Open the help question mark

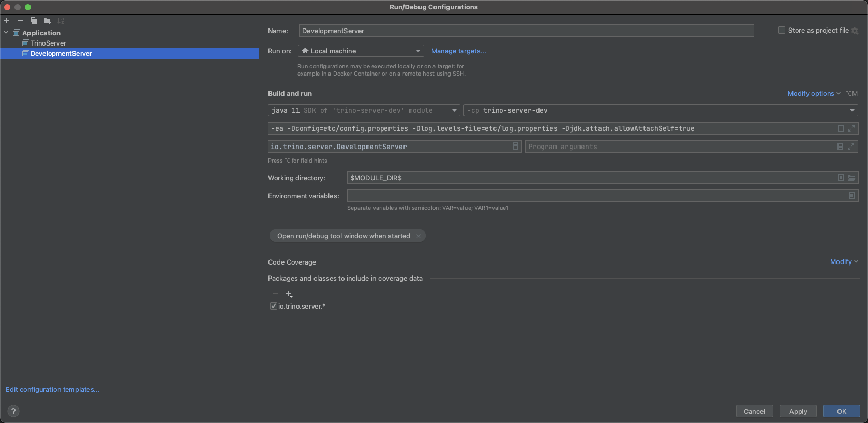13,411
